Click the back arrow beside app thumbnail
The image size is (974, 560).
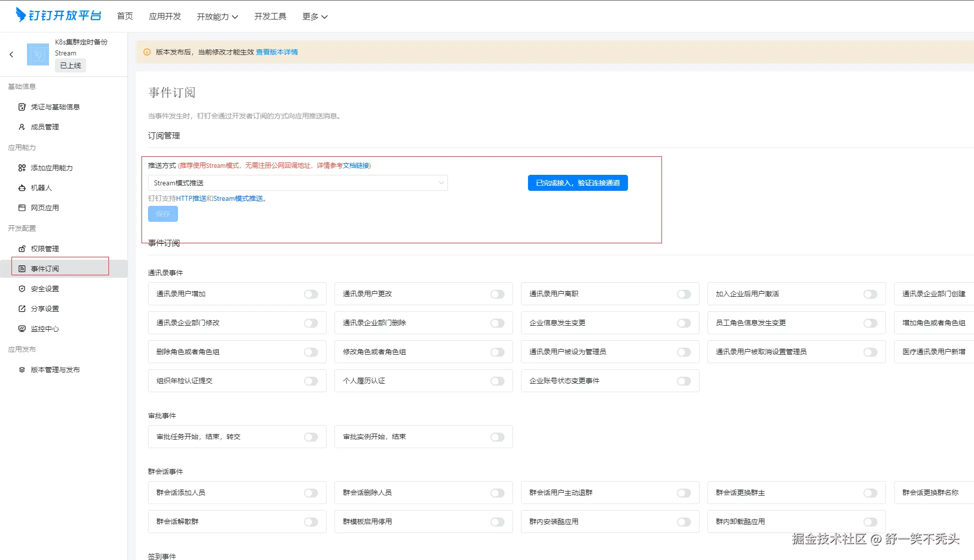11,54
